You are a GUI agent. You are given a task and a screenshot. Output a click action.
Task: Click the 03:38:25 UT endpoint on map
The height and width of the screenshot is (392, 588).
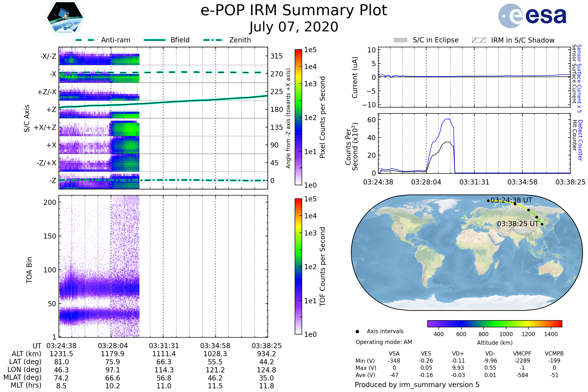(542, 224)
